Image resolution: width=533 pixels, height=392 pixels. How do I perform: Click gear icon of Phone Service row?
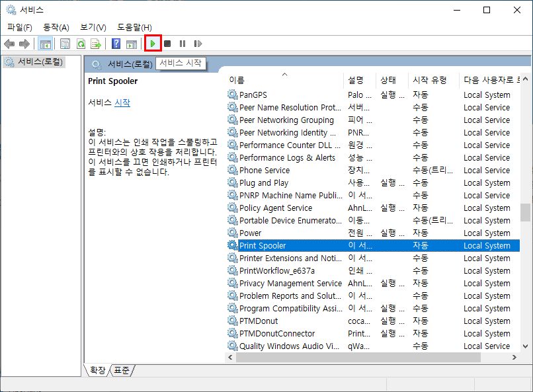(x=233, y=170)
